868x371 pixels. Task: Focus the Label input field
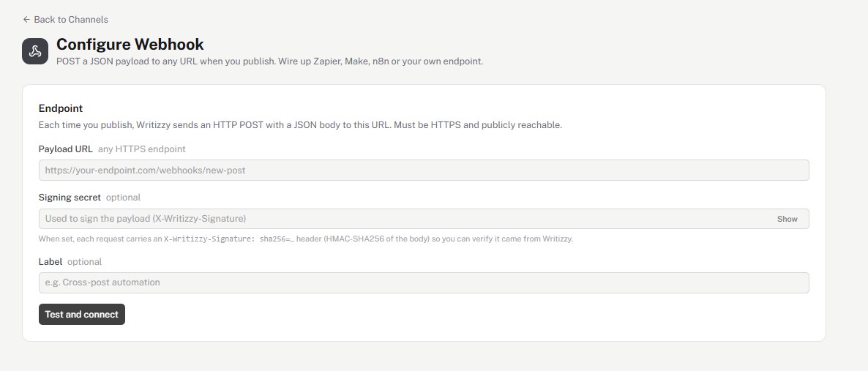(424, 282)
